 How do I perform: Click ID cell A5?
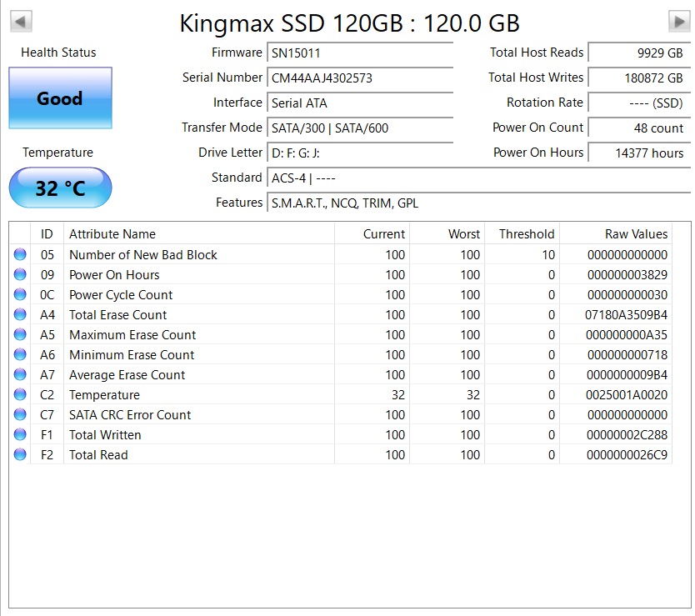[x=47, y=334]
